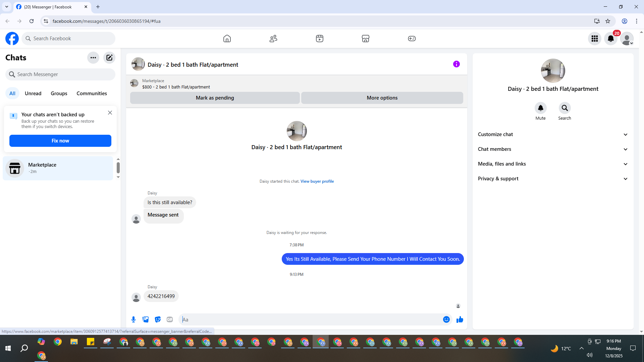Image resolution: width=644 pixels, height=362 pixels.
Task: Open the Windows Start menu
Action: pos(8,349)
